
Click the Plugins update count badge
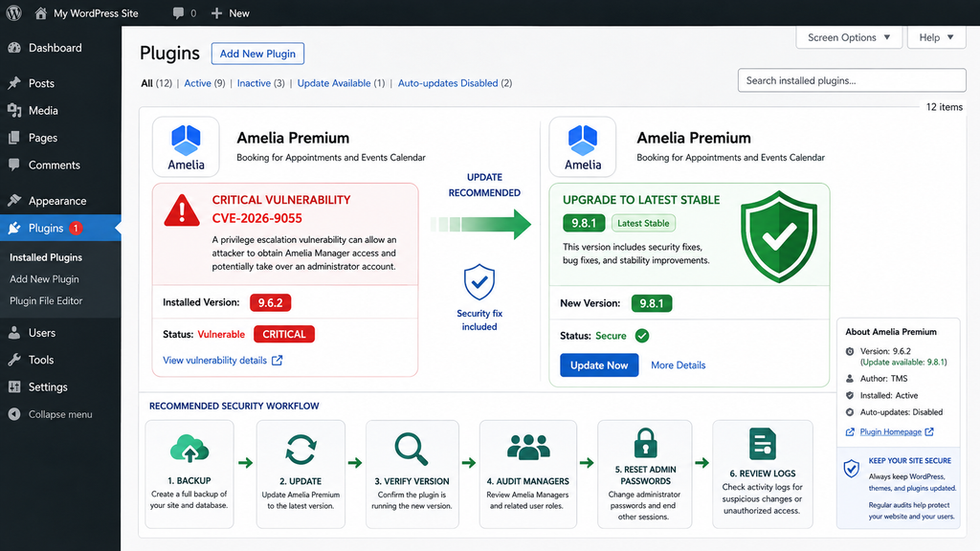pyautogui.click(x=76, y=228)
